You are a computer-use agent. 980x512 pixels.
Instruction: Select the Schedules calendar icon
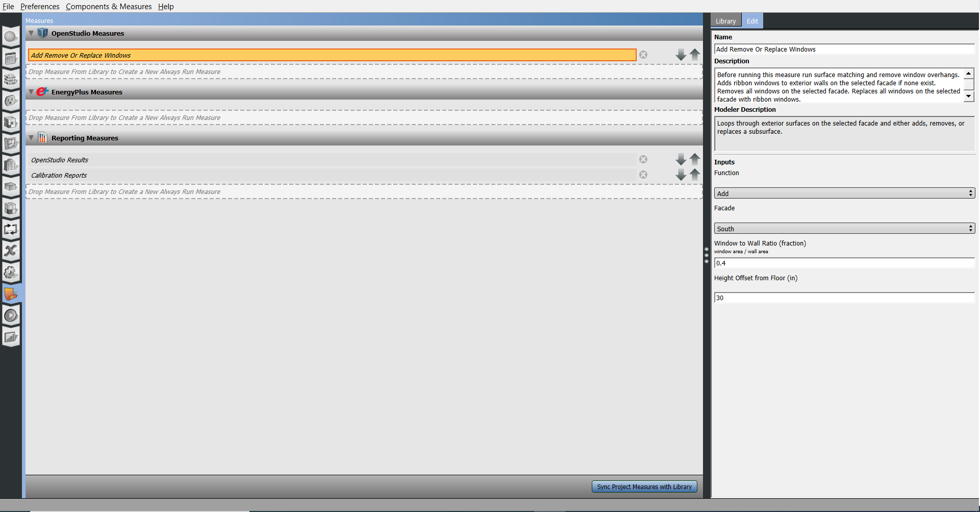click(x=11, y=58)
